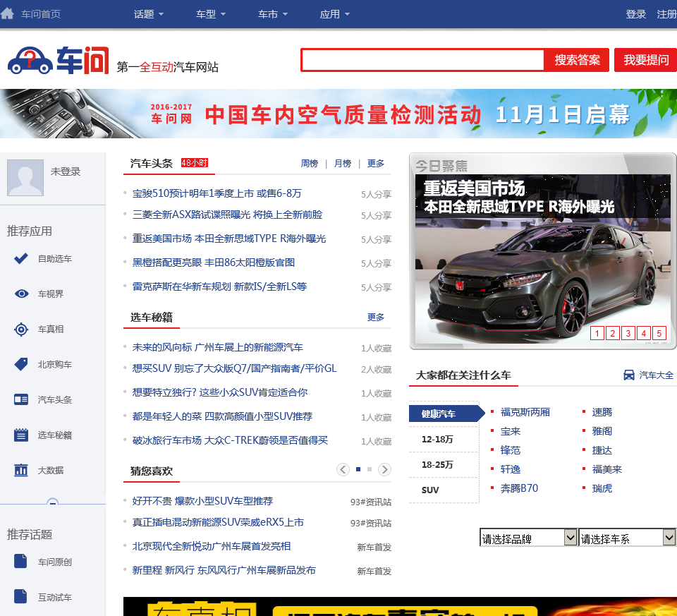Click the home icon beside 车间首页
Screen dimensions: 677x616
6,13
